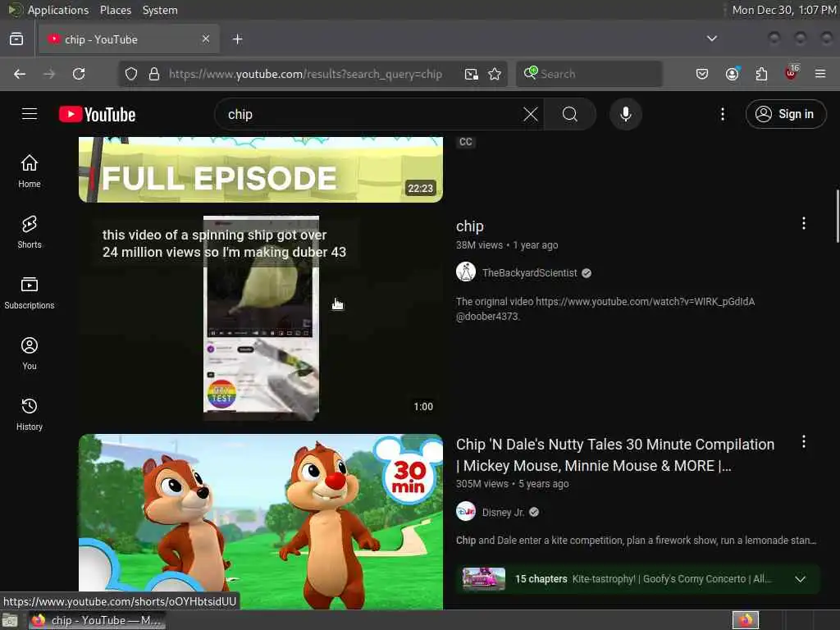Open the Firefox application menu
840x630 pixels.
pyautogui.click(x=820, y=74)
